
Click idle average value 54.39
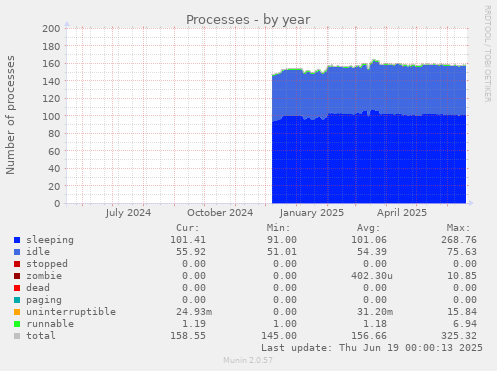click(x=372, y=252)
